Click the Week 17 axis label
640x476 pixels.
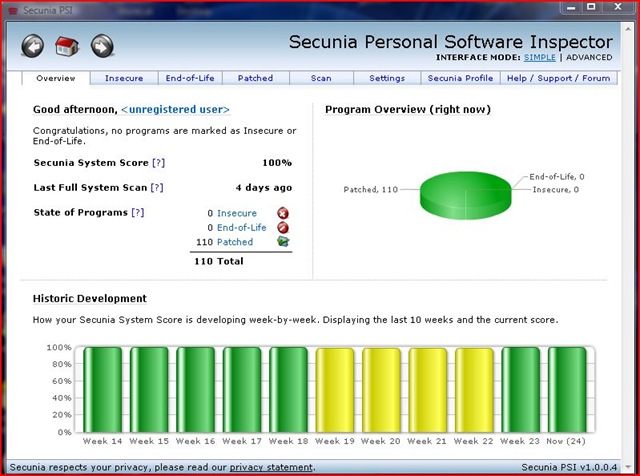click(x=242, y=441)
